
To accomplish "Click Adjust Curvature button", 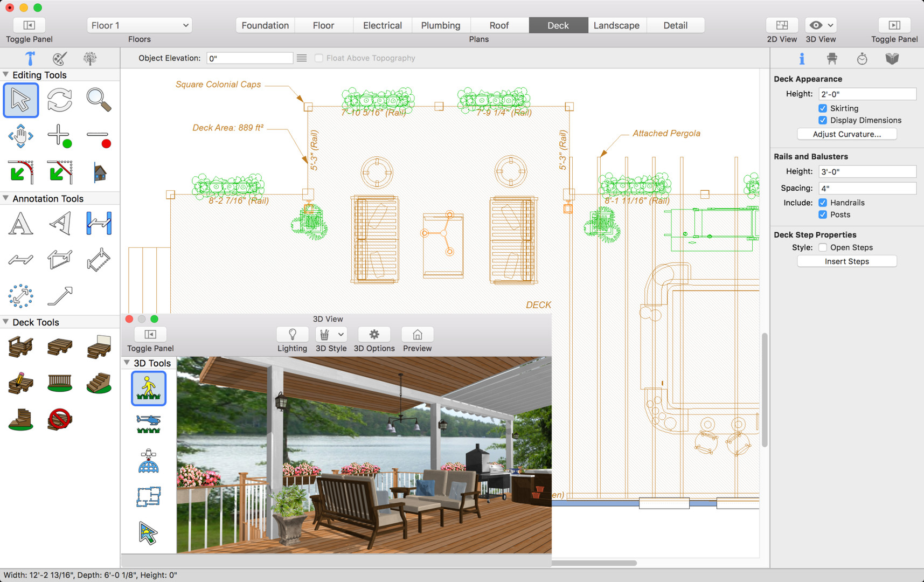I will (x=846, y=134).
